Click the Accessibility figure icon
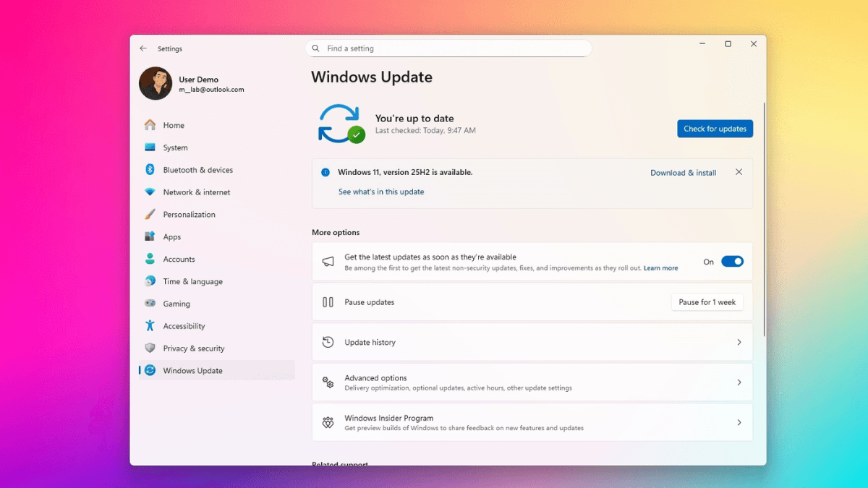868x488 pixels. pos(150,326)
